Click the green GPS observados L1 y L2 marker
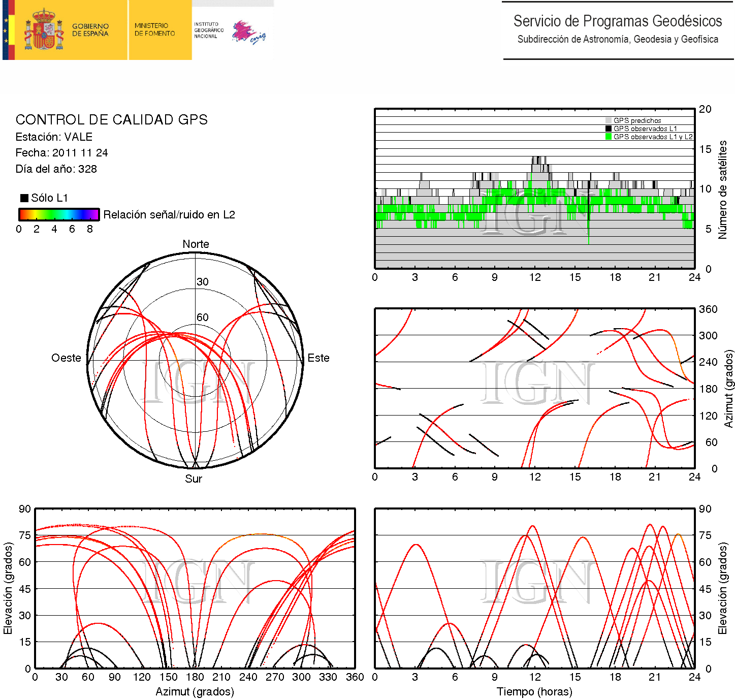735x700 pixels. click(x=609, y=137)
